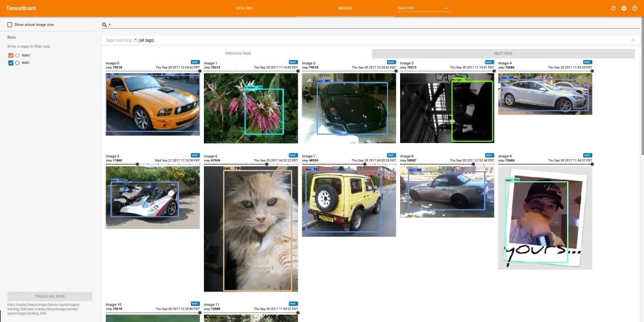Switch to the SCALARS tab
644x322 pixels.
(x=244, y=8)
